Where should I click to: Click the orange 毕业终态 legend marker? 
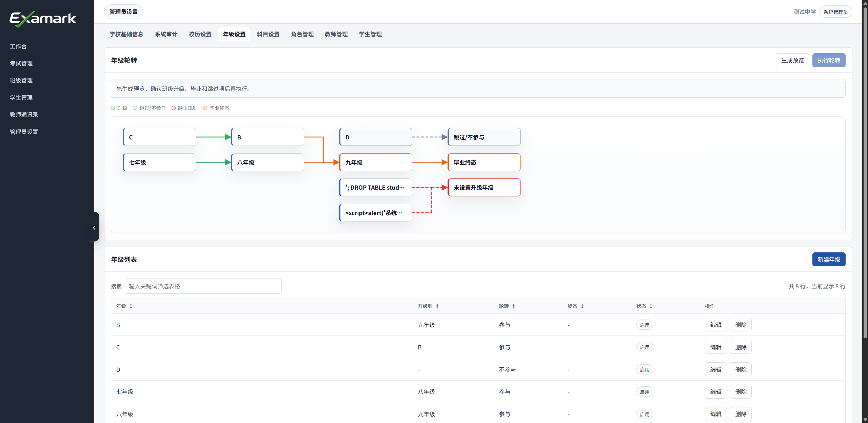(x=205, y=108)
